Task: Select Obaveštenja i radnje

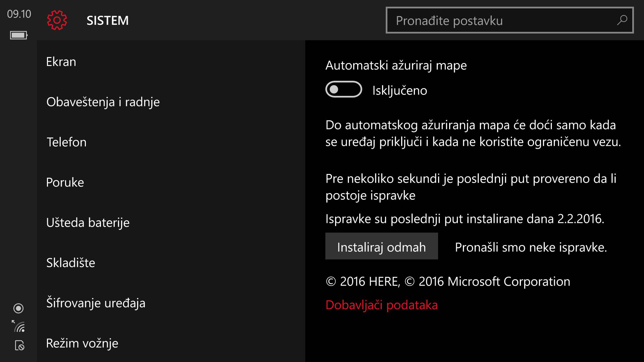Action: [x=103, y=102]
